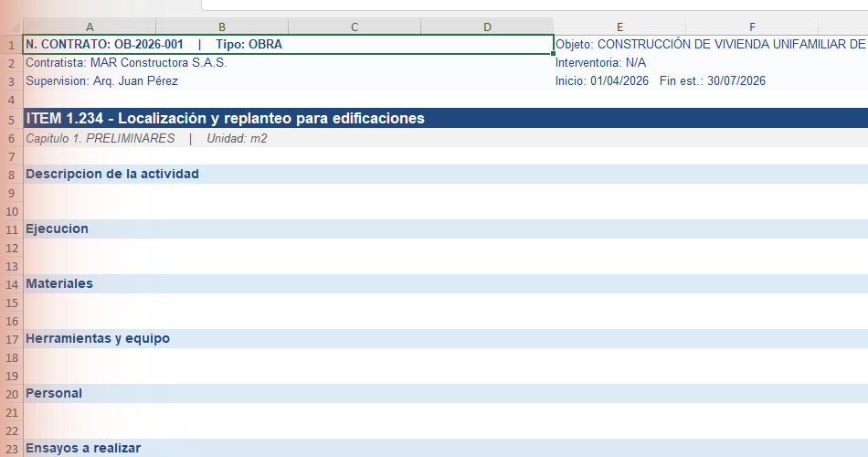This screenshot has height=457, width=868.
Task: Click cell 'Capitulo 1. PRELIMINARES'
Action: pyautogui.click(x=446, y=138)
